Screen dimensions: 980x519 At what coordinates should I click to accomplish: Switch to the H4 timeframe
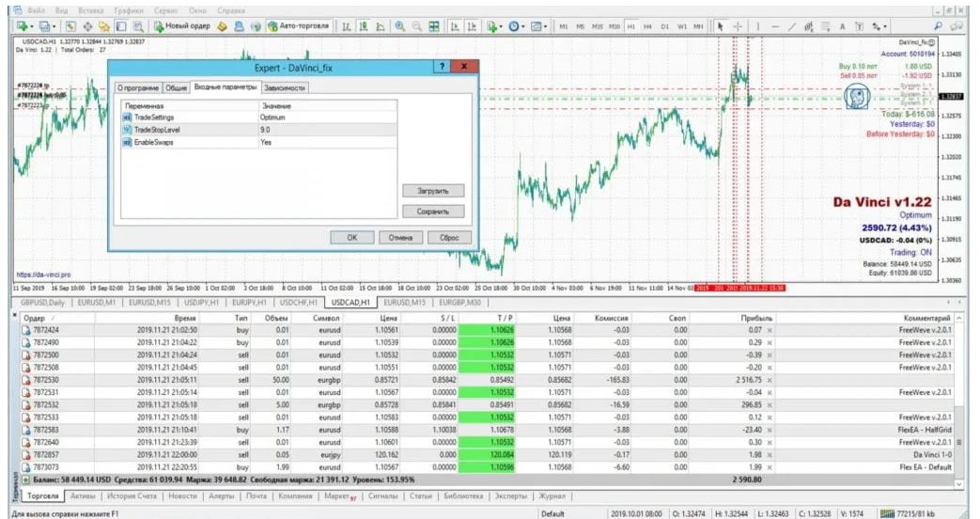pyautogui.click(x=649, y=26)
